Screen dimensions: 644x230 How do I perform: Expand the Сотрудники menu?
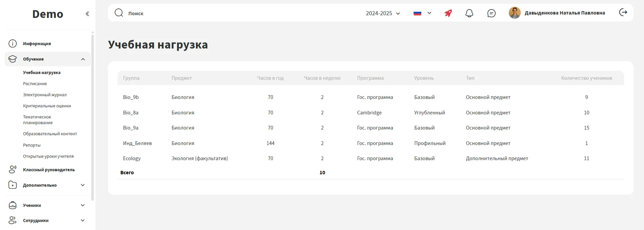(83, 220)
